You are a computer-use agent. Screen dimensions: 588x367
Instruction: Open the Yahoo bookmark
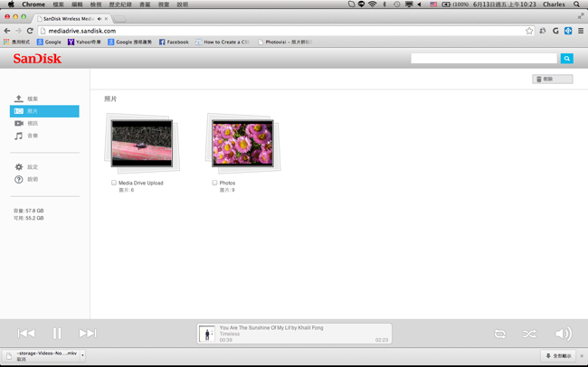84,42
